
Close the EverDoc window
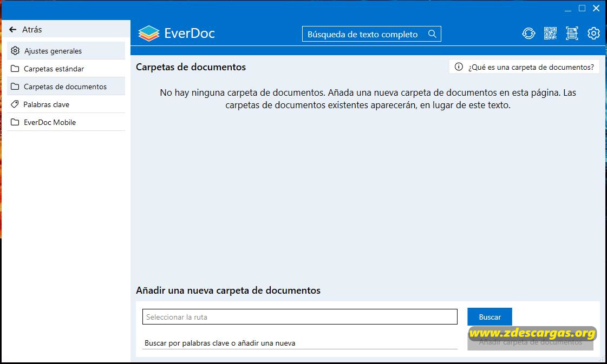tap(596, 8)
